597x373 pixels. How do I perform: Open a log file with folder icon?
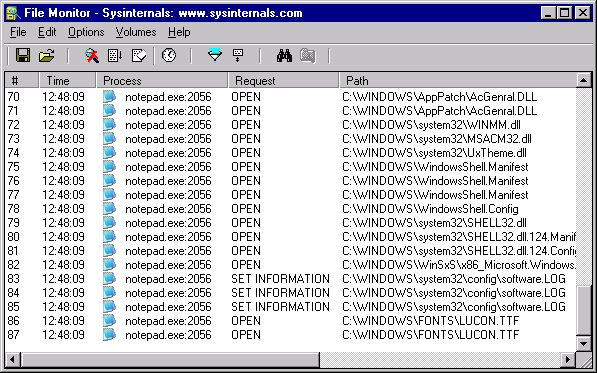pyautogui.click(x=46, y=56)
